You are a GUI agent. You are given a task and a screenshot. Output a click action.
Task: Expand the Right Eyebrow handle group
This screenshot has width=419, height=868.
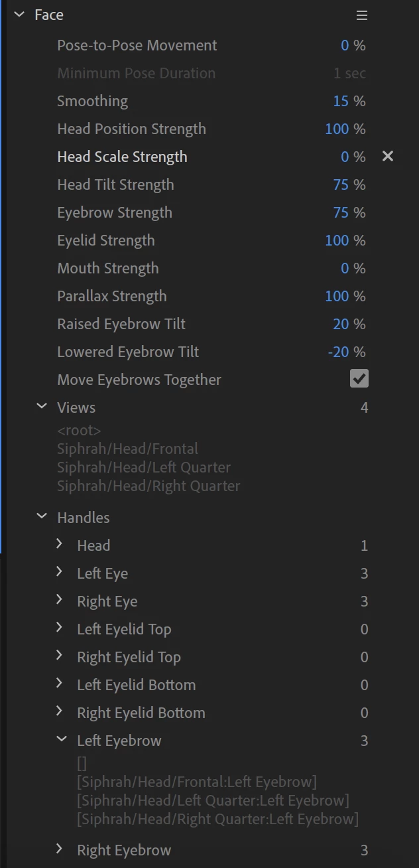(x=60, y=849)
